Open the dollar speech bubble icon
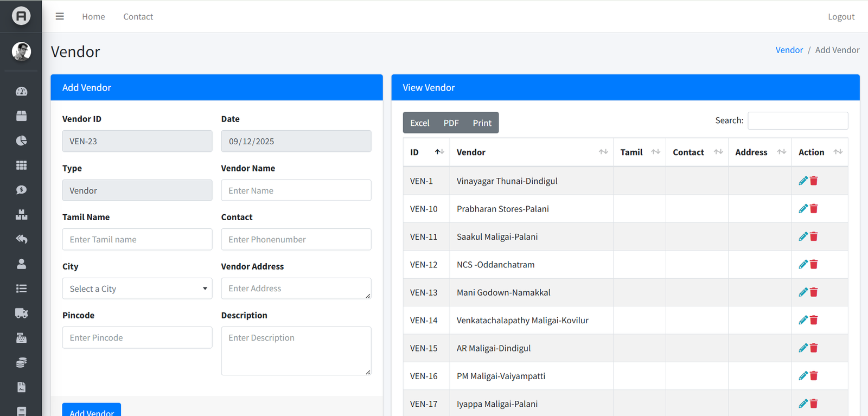Screen dimensions: 868x416 (x=21, y=190)
